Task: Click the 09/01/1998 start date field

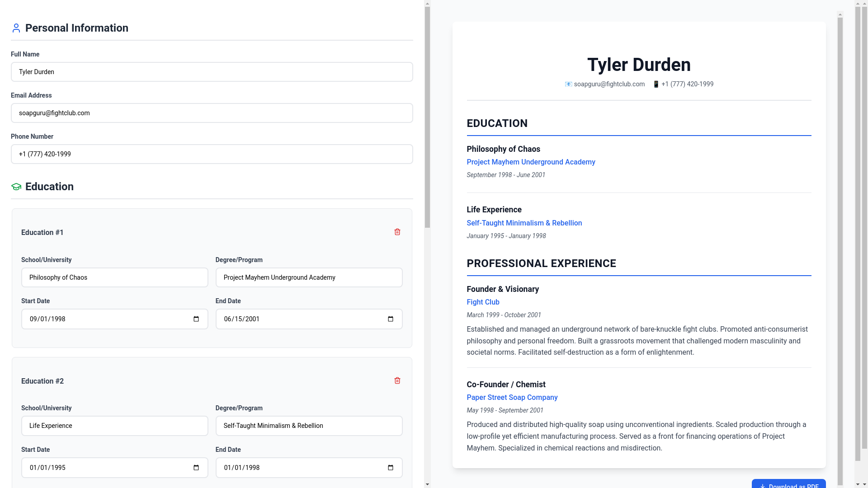Action: point(115,319)
